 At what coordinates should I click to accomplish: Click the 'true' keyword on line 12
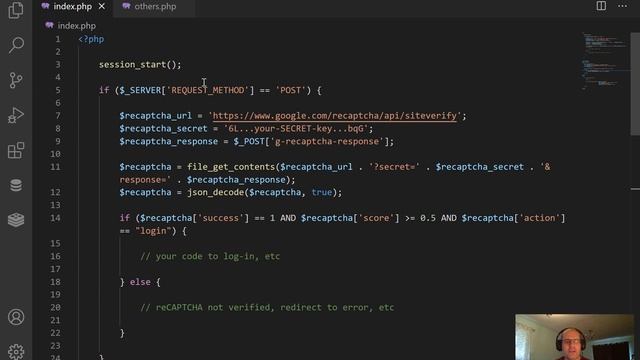click(x=322, y=192)
